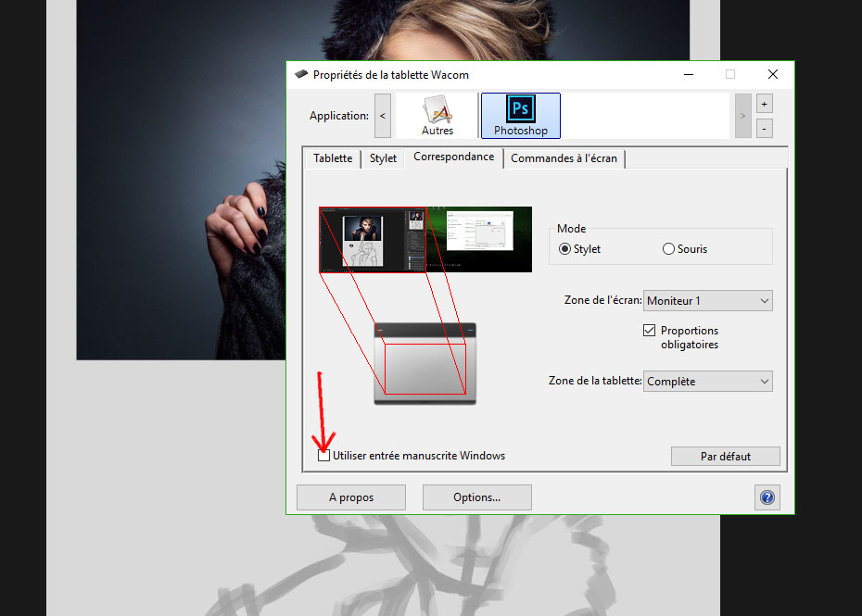The height and width of the screenshot is (616, 862).
Task: Uncheck Proportions obligatoires
Action: coord(649,330)
